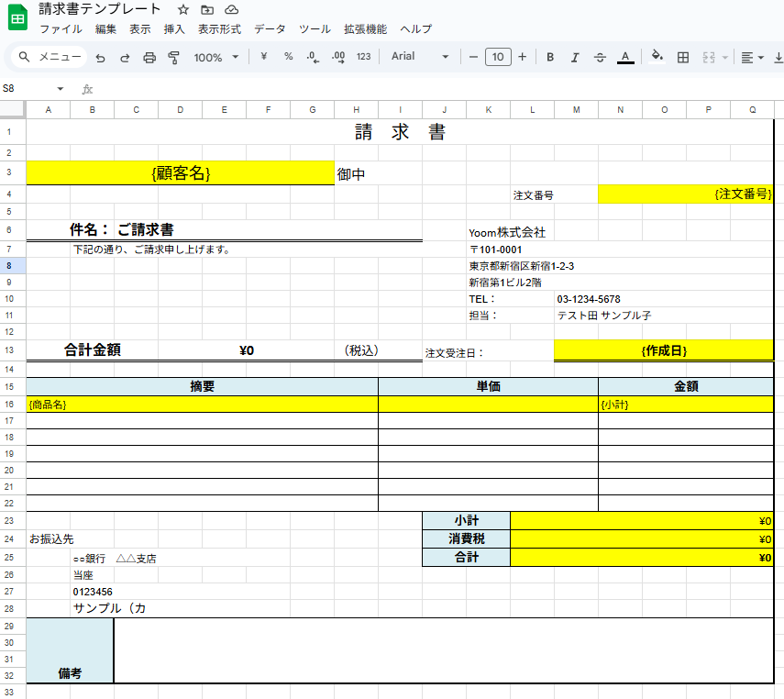Click the Yoom株式会社 cell
This screenshot has height=699, width=784.
tap(507, 232)
